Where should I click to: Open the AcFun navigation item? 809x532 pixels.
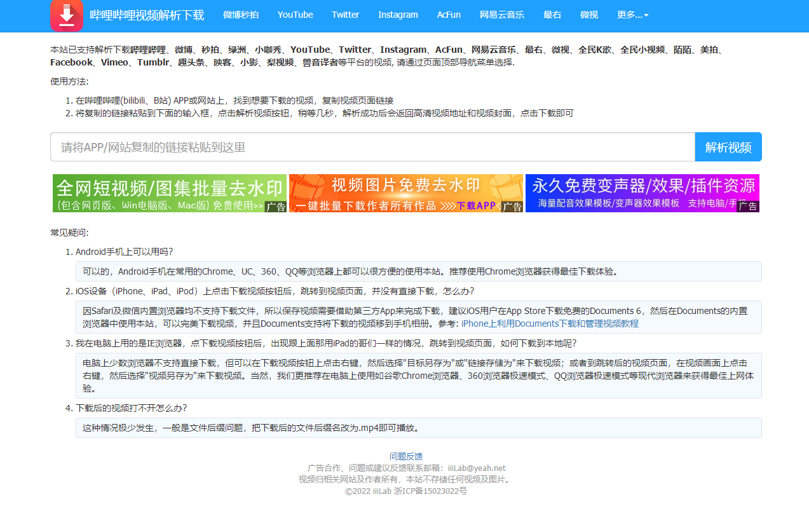click(449, 15)
